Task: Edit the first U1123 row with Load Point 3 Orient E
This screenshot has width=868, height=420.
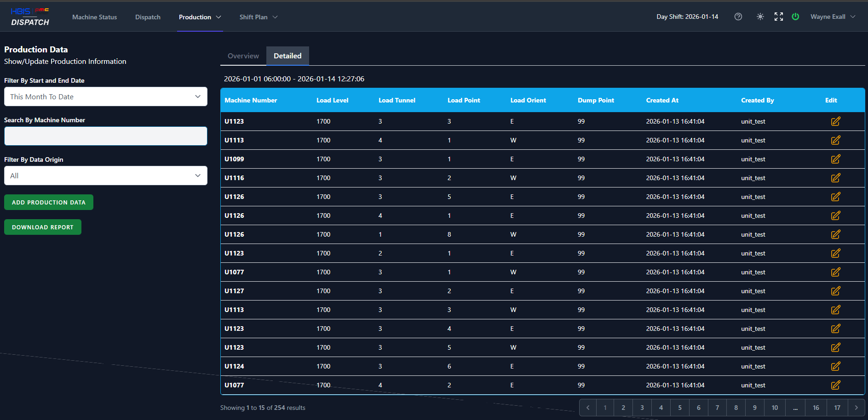Action: (836, 121)
